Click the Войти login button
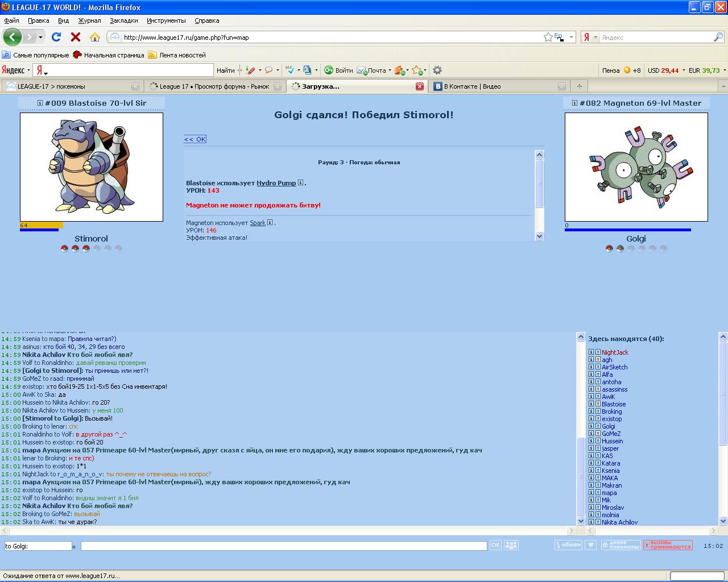Image resolution: width=728 pixels, height=582 pixels. (x=338, y=70)
